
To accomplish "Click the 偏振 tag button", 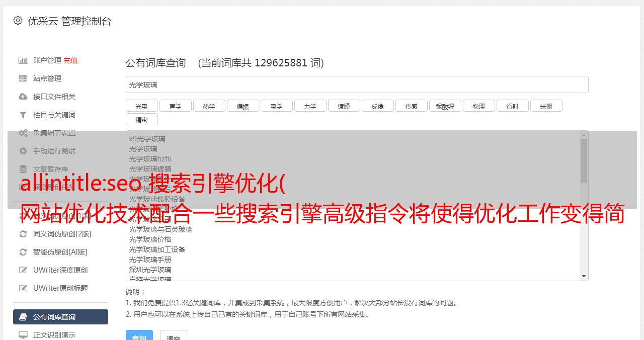I will (x=243, y=106).
